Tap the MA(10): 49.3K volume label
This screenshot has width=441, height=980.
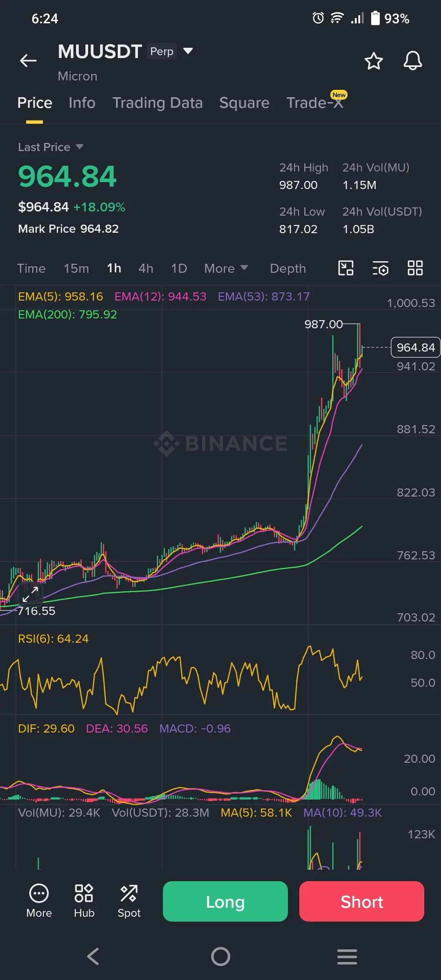tap(343, 813)
